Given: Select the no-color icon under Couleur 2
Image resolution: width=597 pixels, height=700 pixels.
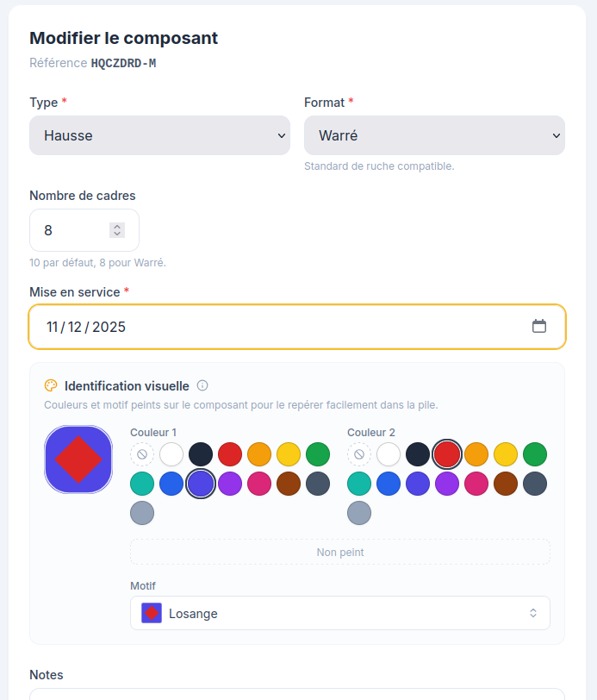Looking at the screenshot, I should pos(359,454).
